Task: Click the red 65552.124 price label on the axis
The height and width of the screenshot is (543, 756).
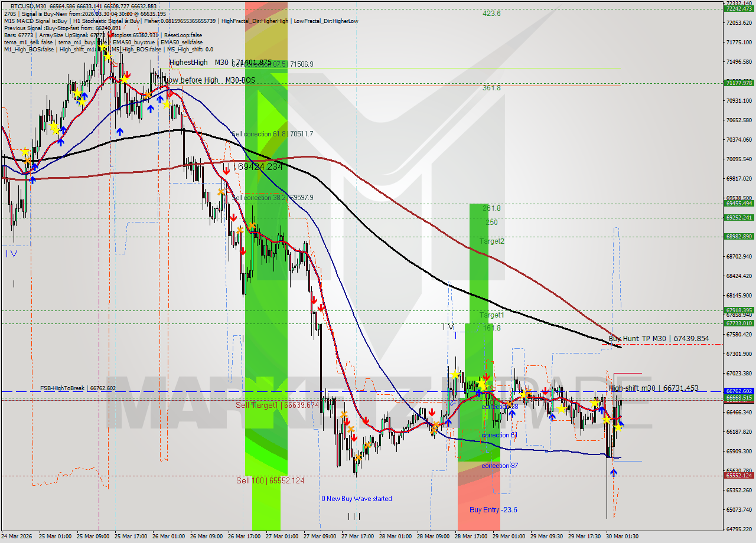Action: pos(739,475)
